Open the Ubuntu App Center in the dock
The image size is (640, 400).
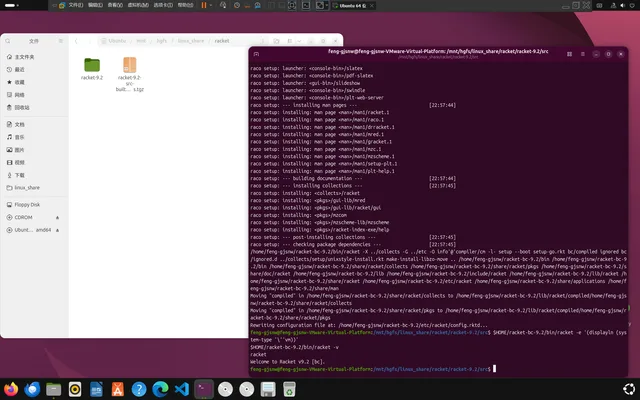click(118, 389)
